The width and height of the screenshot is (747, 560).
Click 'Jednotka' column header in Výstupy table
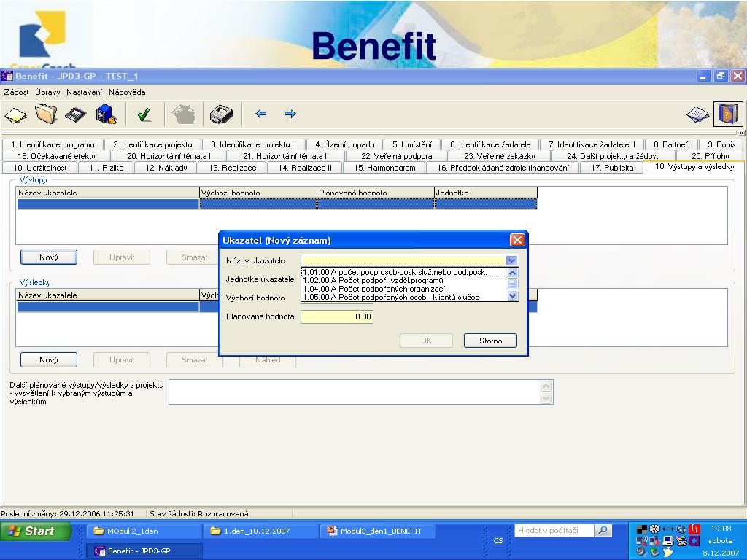point(485,192)
